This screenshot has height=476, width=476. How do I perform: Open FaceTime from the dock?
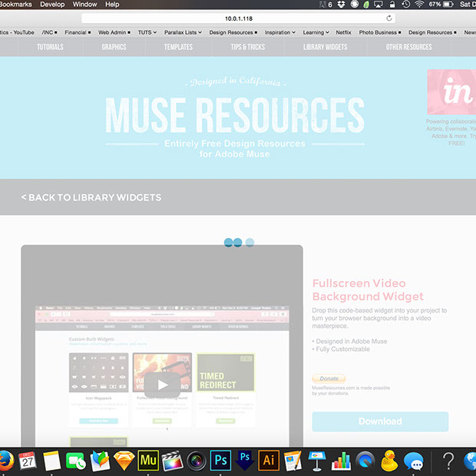(x=75, y=461)
